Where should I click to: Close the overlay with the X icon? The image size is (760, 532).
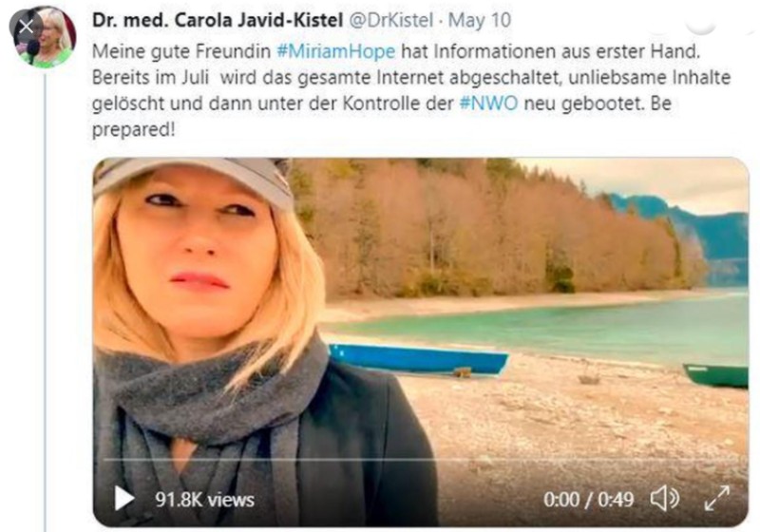pyautogui.click(x=26, y=27)
